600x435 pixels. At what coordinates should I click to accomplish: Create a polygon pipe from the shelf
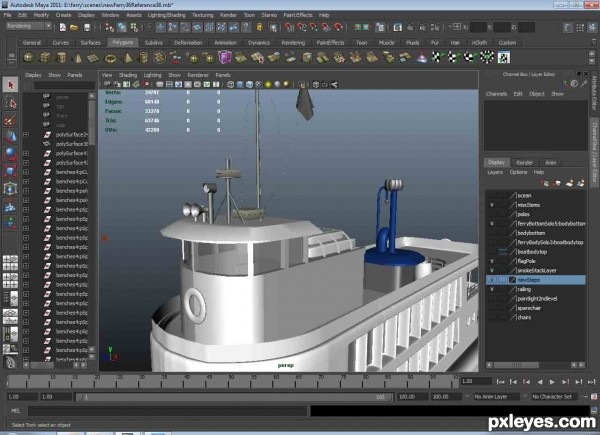(143, 58)
